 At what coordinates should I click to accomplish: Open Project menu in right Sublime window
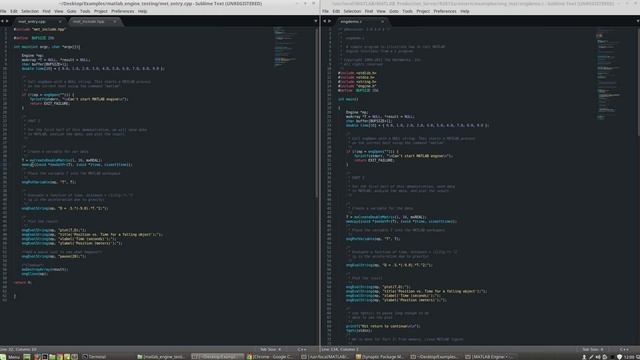point(423,11)
